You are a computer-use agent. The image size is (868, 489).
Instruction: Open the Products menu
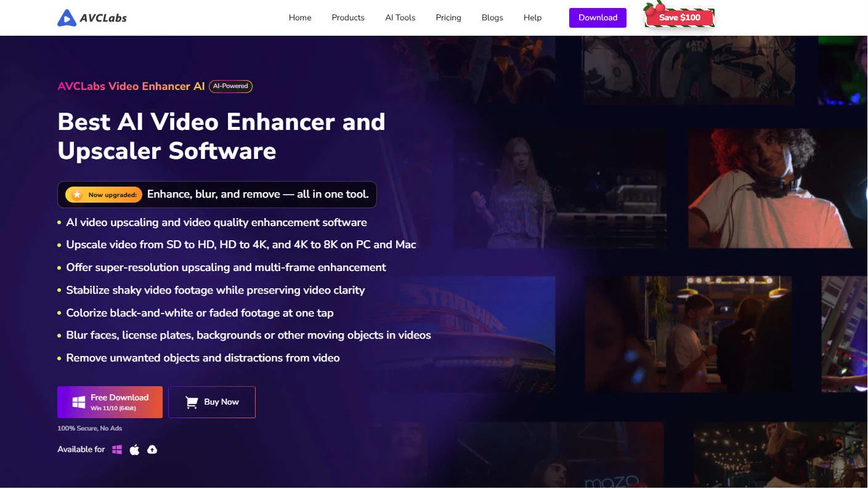click(348, 17)
